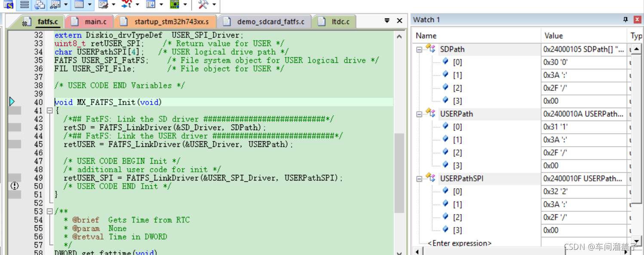Click the editor vertical scrollbar up arrow
This screenshot has height=255, width=644.
pyautogui.click(x=399, y=36)
